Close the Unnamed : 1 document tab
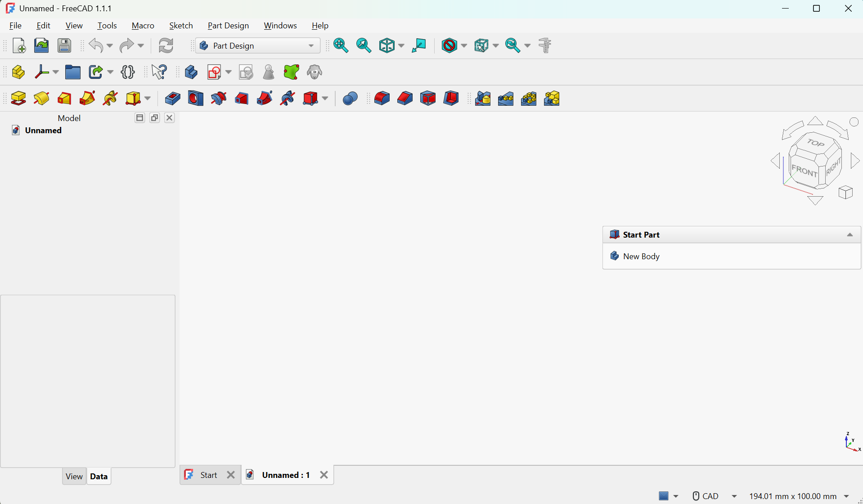Viewport: 863px width, 504px height. tap(324, 475)
